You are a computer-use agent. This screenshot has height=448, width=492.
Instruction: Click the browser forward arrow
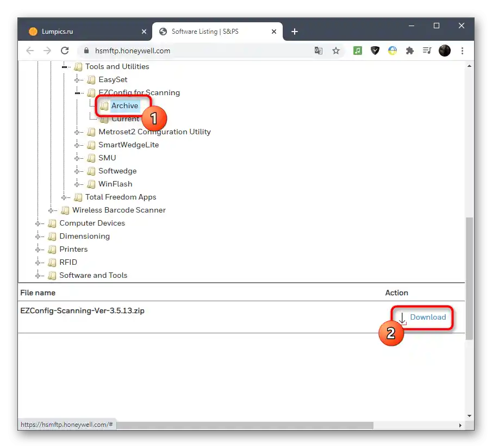[47, 51]
